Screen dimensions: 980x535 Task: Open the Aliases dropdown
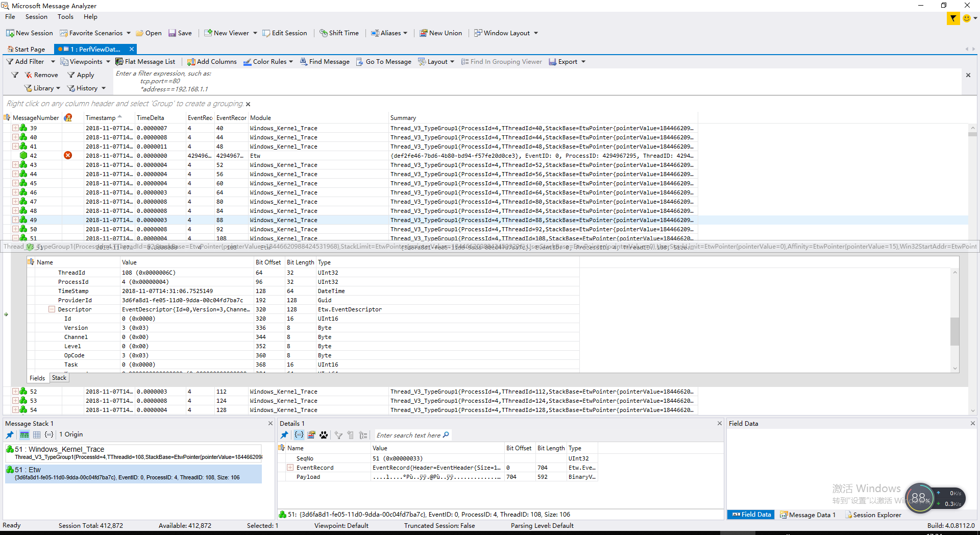coord(389,33)
